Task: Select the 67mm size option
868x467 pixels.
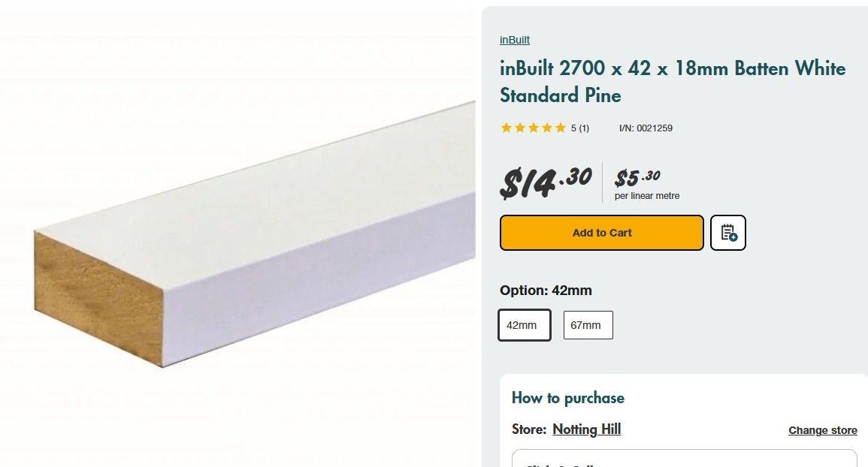Action: click(588, 324)
